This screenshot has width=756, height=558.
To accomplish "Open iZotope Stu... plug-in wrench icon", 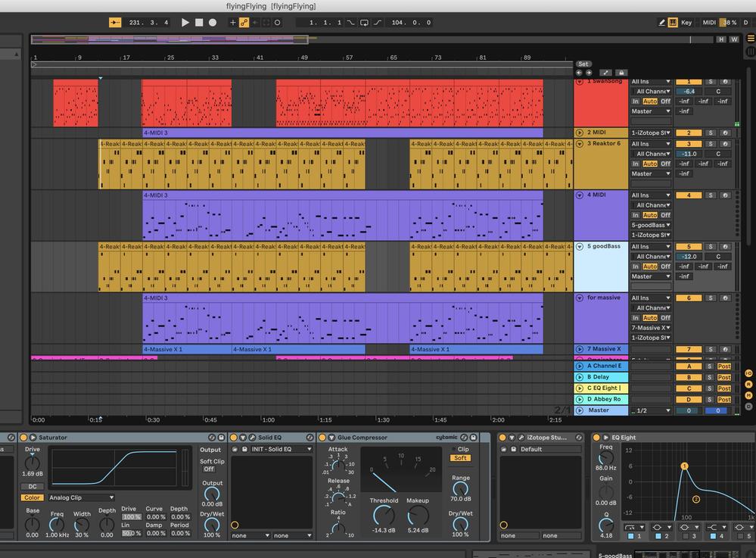I will (x=521, y=438).
